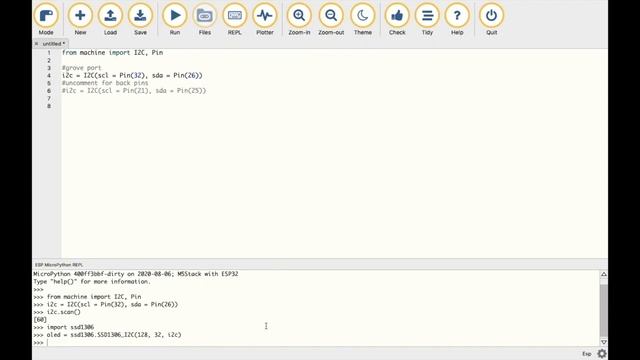Run the script on the device

pos(175,19)
